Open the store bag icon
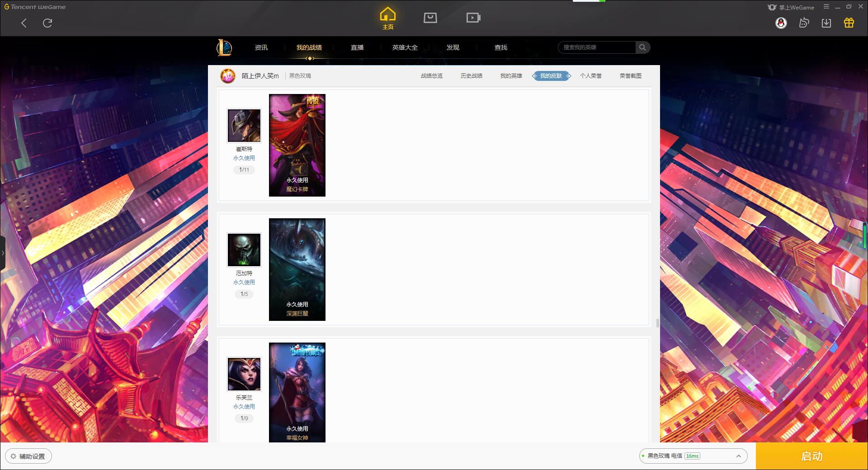 (430, 18)
